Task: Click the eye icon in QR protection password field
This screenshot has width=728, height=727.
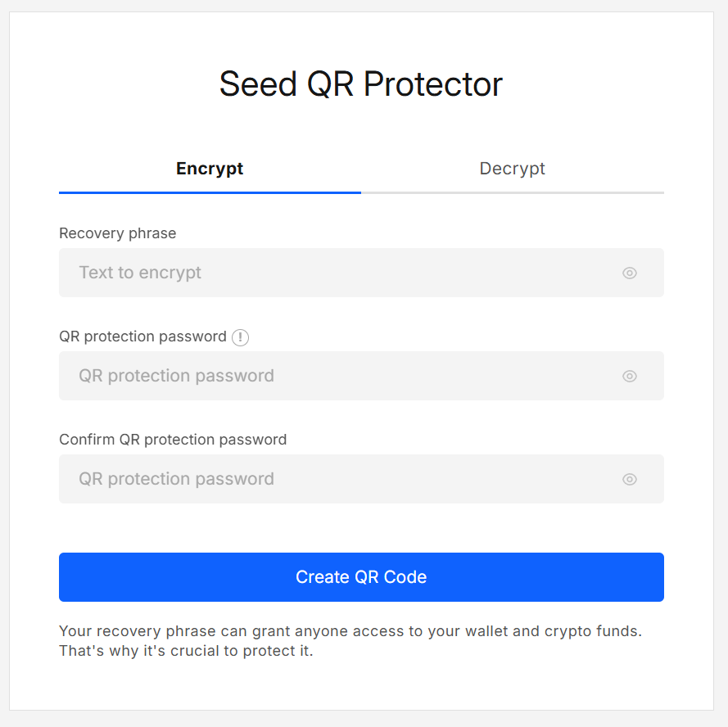Action: click(629, 376)
